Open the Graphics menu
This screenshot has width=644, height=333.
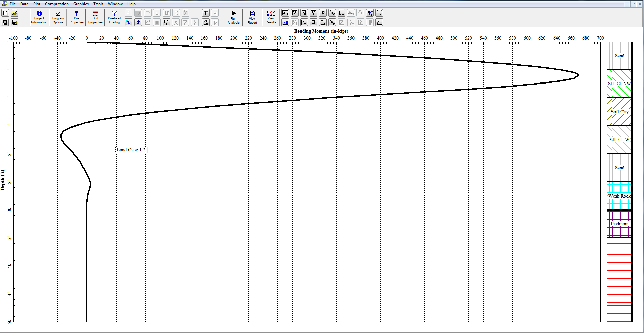coord(81,4)
